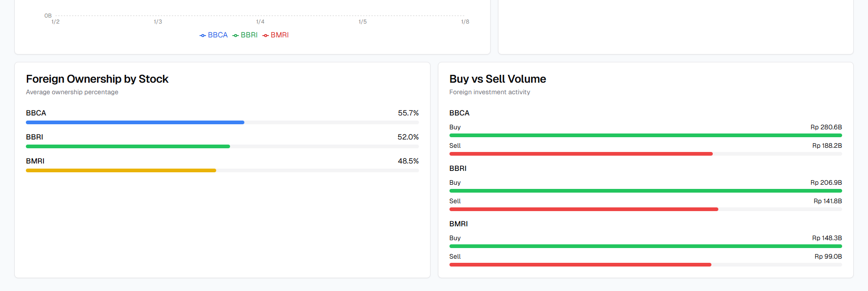Click the Foreign Ownership by Stock heading
The width and height of the screenshot is (868, 291).
(97, 79)
